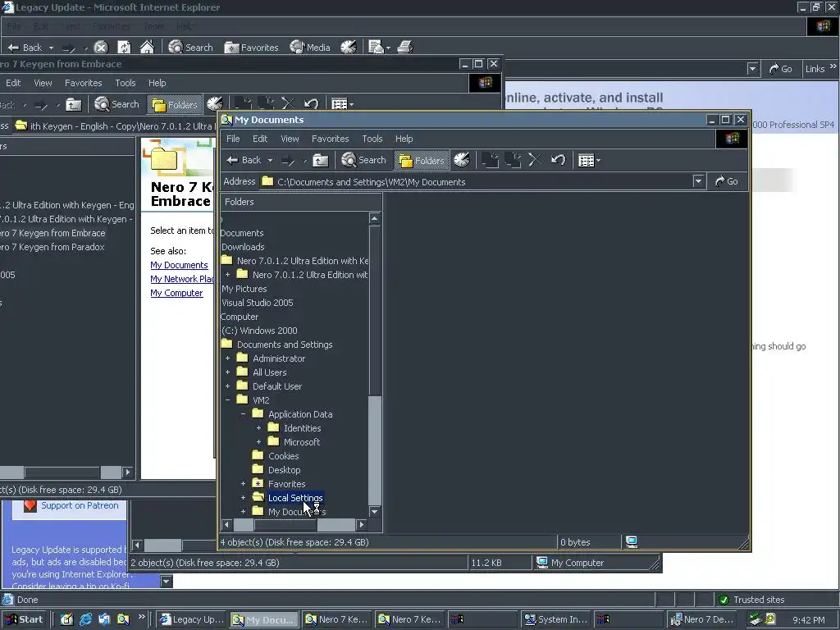Expand Default User folder in tree
This screenshot has width=840, height=630.
228,386
